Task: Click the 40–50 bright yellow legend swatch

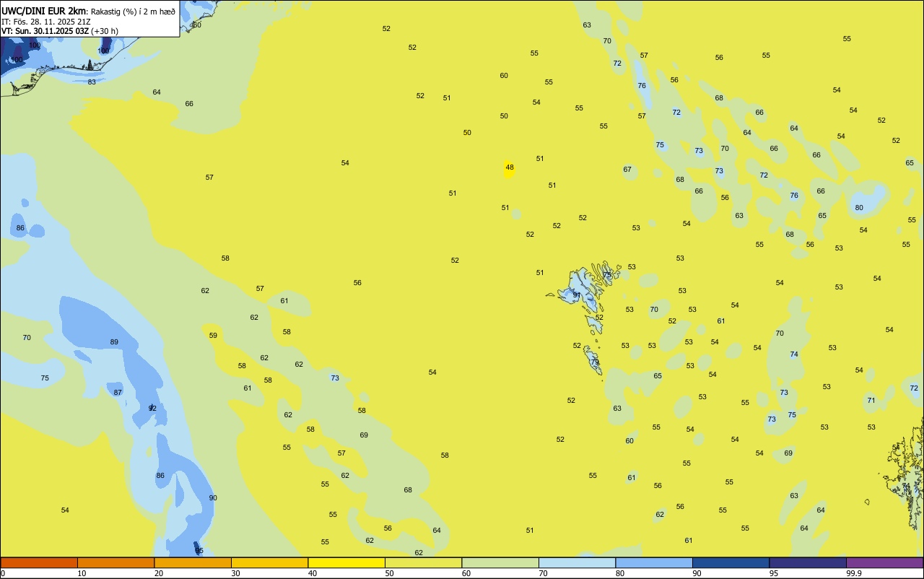Action: coord(346,562)
